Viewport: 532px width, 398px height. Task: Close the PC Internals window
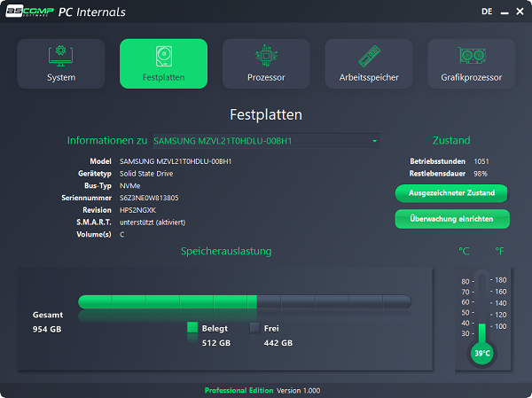[520, 12]
